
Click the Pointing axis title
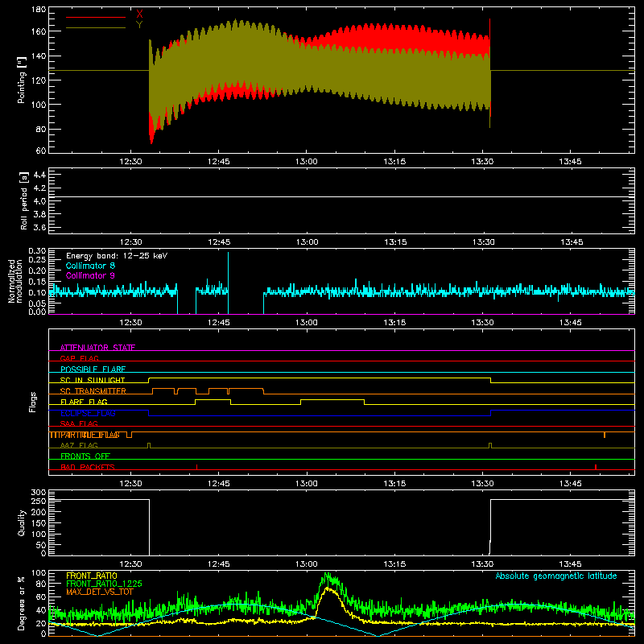point(22,80)
